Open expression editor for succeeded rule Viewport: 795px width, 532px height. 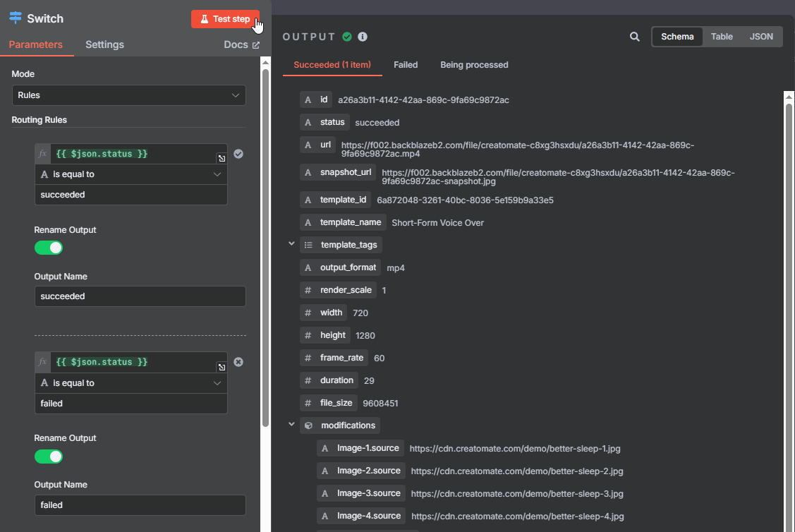(x=221, y=159)
